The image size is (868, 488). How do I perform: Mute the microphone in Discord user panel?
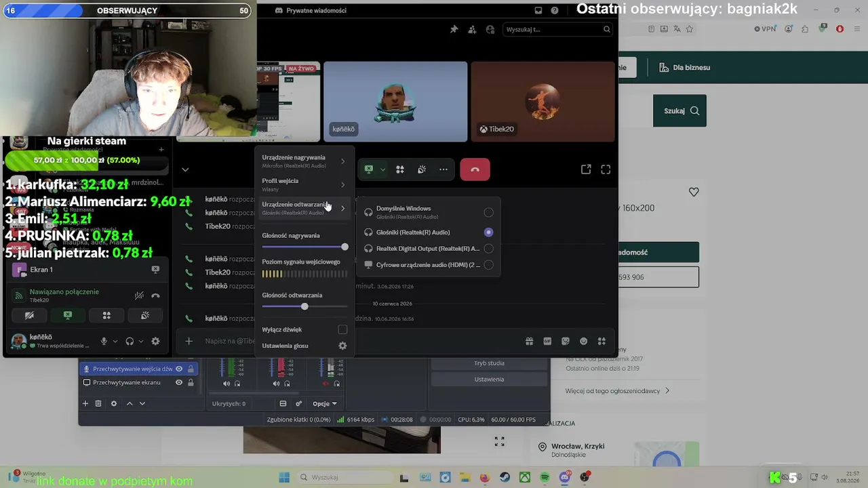(104, 341)
